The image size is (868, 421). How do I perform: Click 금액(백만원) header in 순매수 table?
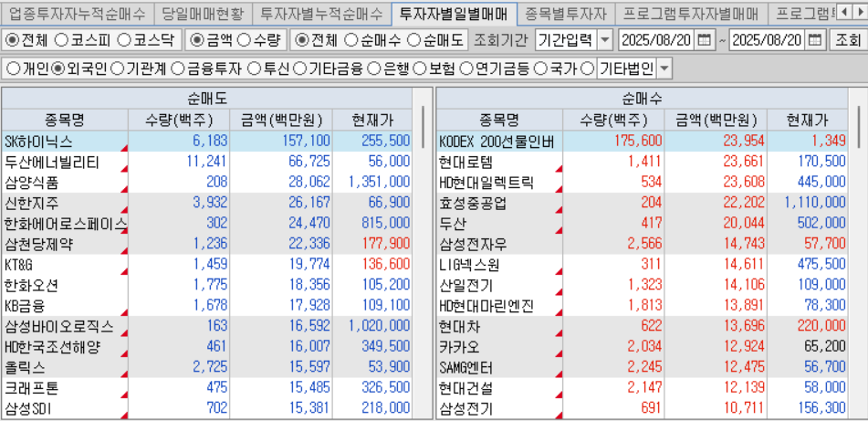716,120
